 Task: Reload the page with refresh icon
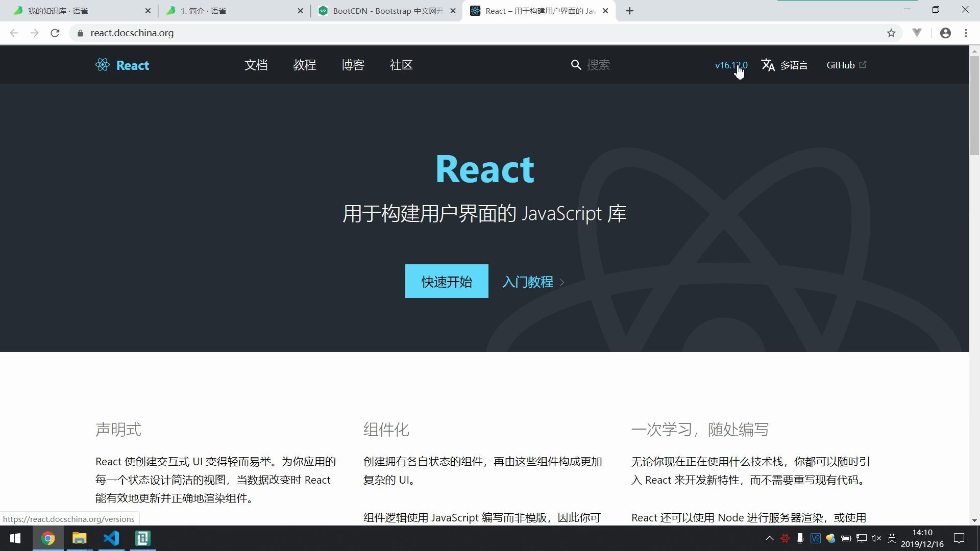(55, 33)
